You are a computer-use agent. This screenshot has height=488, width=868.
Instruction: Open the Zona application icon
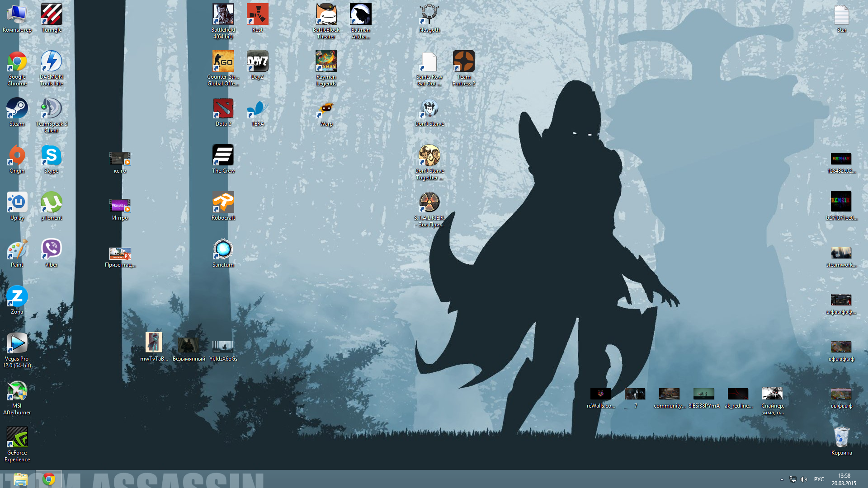click(x=17, y=300)
